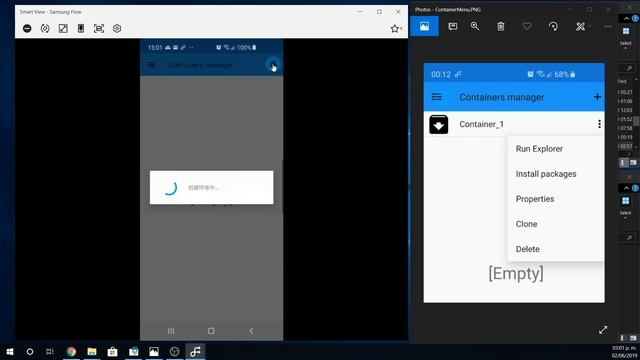This screenshot has height=360, width=640.
Task: Rotate the image in Photos
Action: click(x=553, y=27)
